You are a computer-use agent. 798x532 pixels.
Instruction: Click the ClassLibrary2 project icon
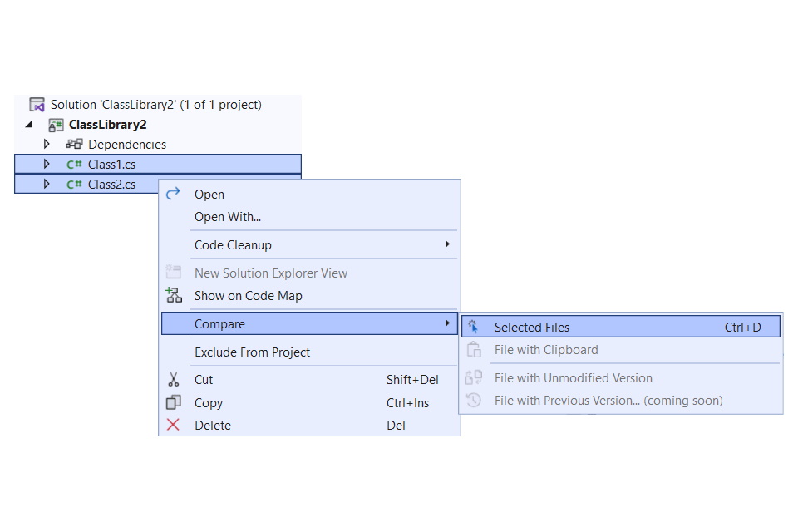(x=56, y=124)
